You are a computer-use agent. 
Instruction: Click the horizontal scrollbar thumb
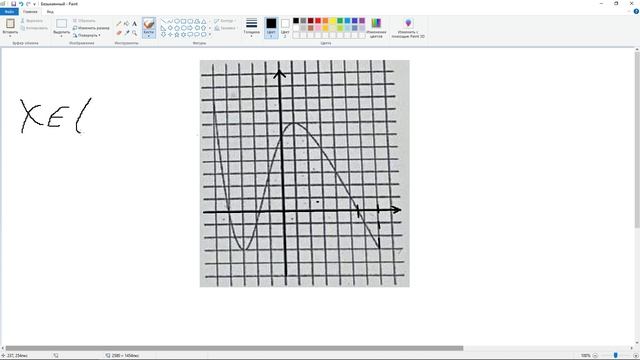234,348
